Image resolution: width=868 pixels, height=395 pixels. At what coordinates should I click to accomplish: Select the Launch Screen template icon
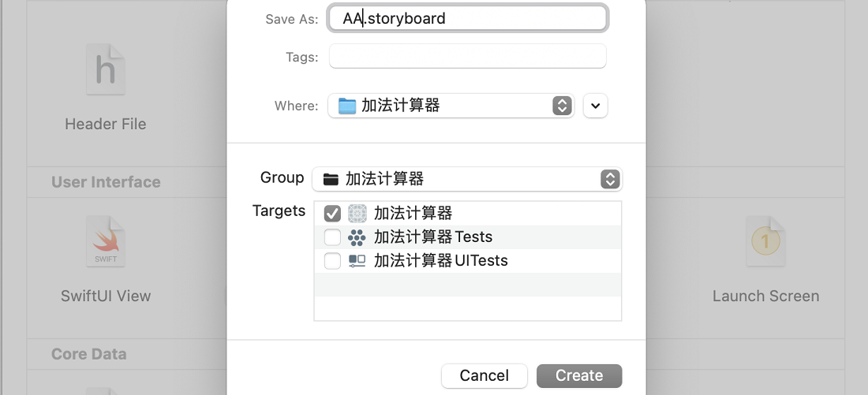pos(765,241)
